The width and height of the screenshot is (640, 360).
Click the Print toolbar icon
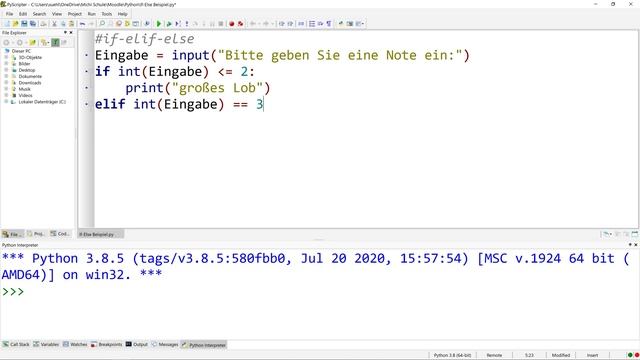coord(43,24)
